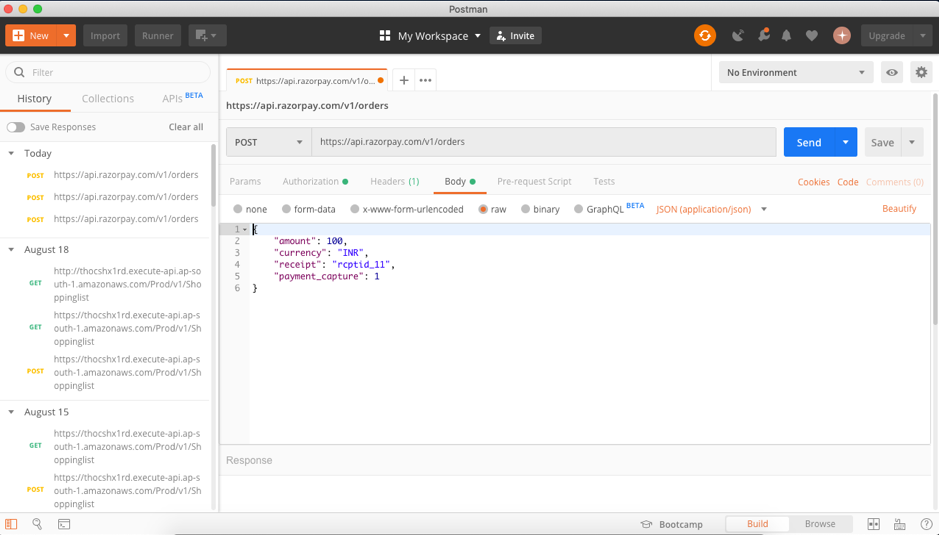939x535 pixels.
Task: Clear all history entries
Action: point(186,127)
